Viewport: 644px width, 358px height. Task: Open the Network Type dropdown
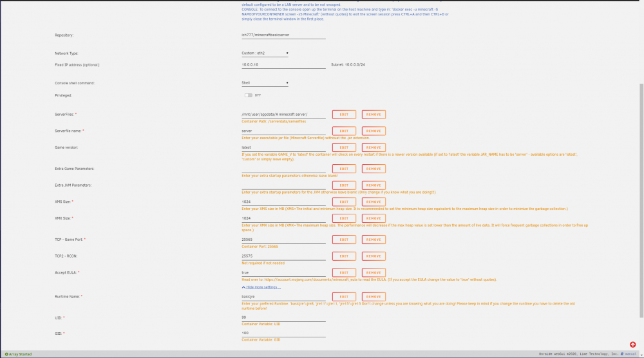click(265, 53)
